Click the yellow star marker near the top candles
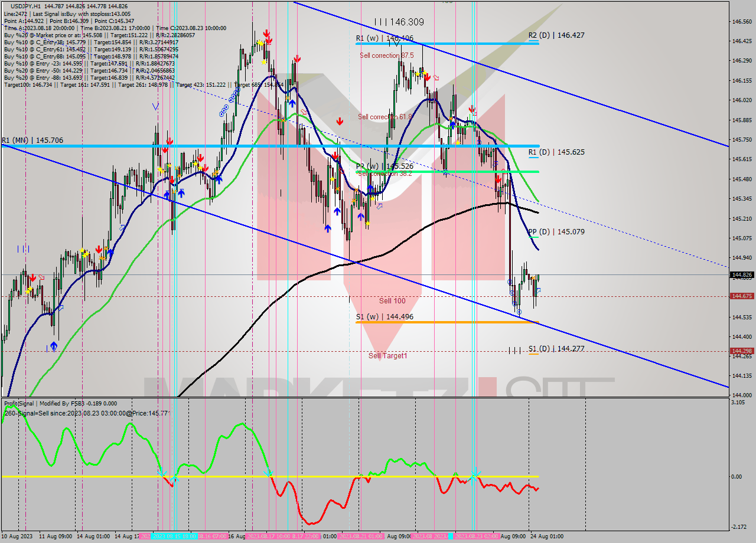This screenshot has width=756, height=543. 260,43
